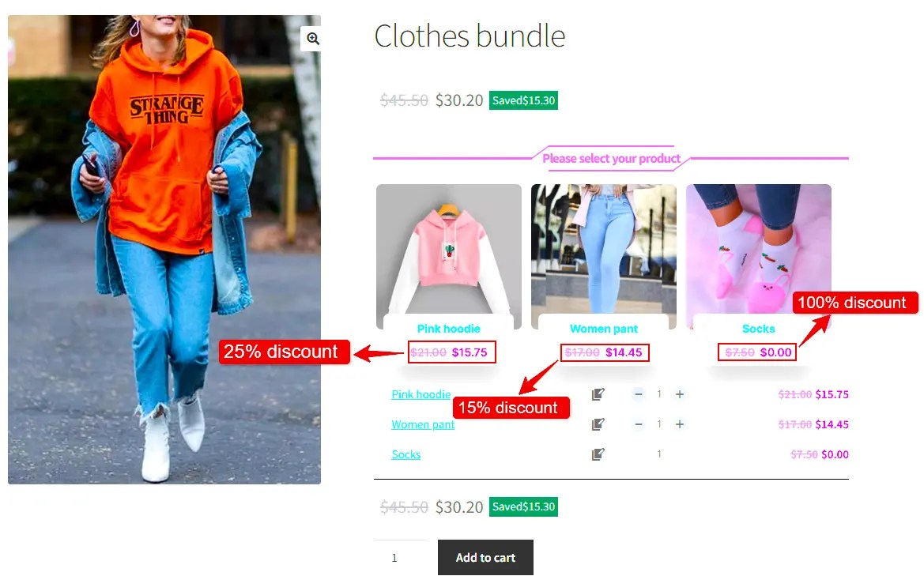Increase Women pant quantity with plus button
This screenshot has height=576, width=924.
click(x=680, y=424)
